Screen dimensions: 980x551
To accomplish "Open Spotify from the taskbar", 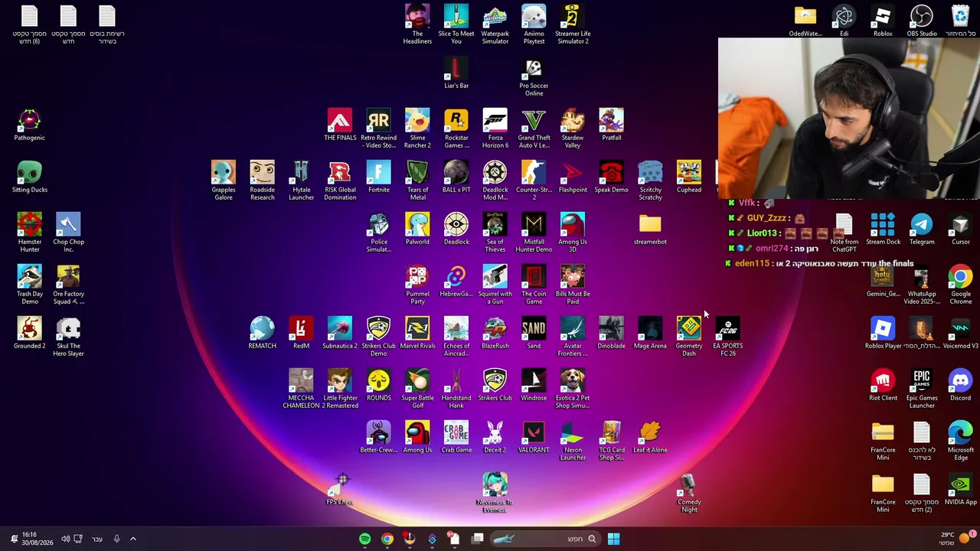I will (364, 539).
